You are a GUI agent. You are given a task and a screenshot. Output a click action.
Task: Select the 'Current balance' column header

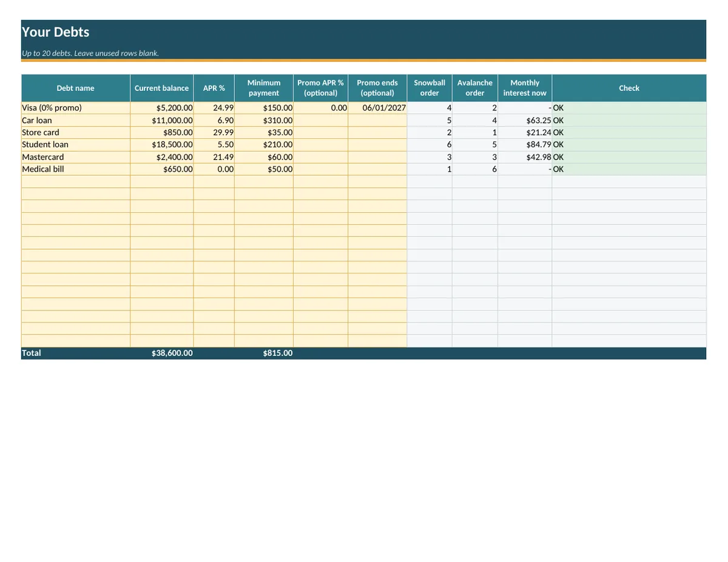point(161,88)
